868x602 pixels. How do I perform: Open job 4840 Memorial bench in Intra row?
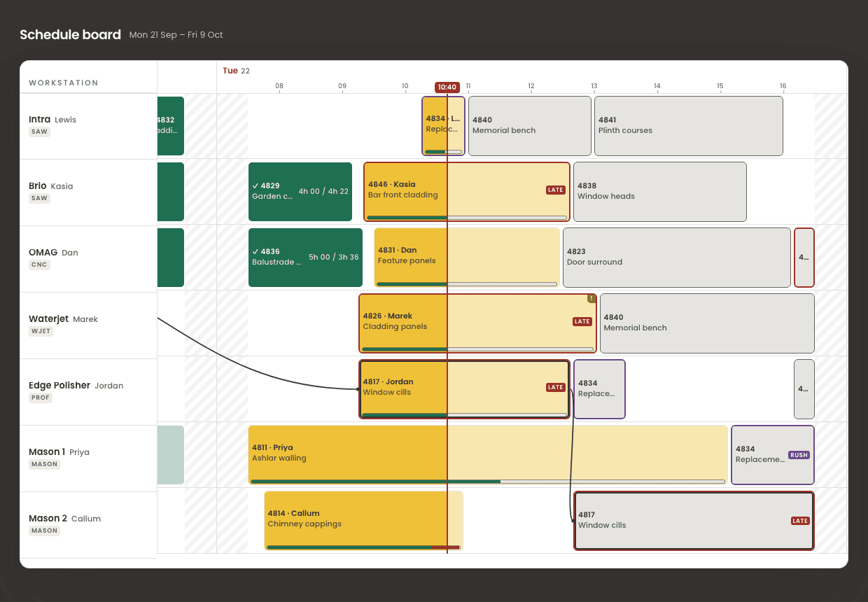tap(530, 126)
